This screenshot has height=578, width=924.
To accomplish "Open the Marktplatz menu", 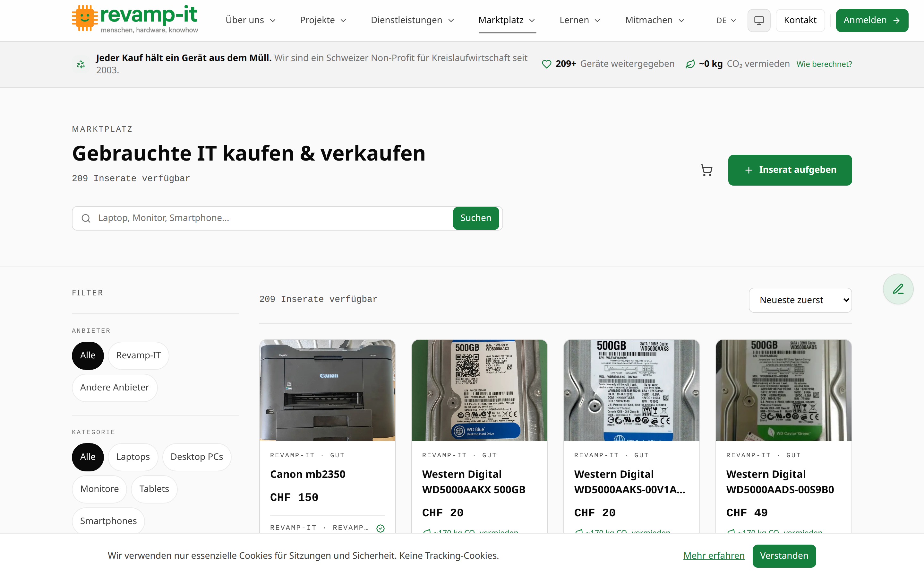I will pyautogui.click(x=507, y=20).
